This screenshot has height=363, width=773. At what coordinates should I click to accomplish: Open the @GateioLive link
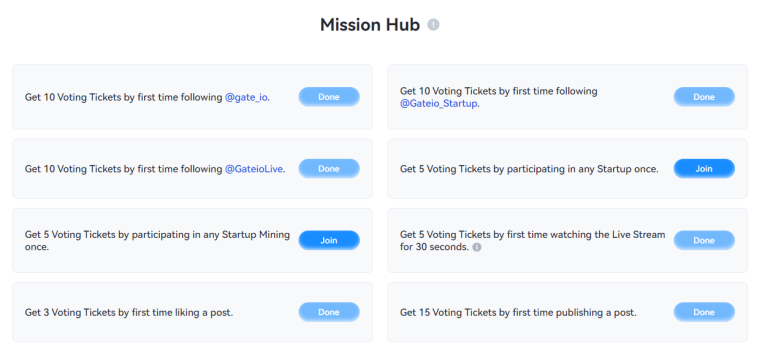point(253,169)
